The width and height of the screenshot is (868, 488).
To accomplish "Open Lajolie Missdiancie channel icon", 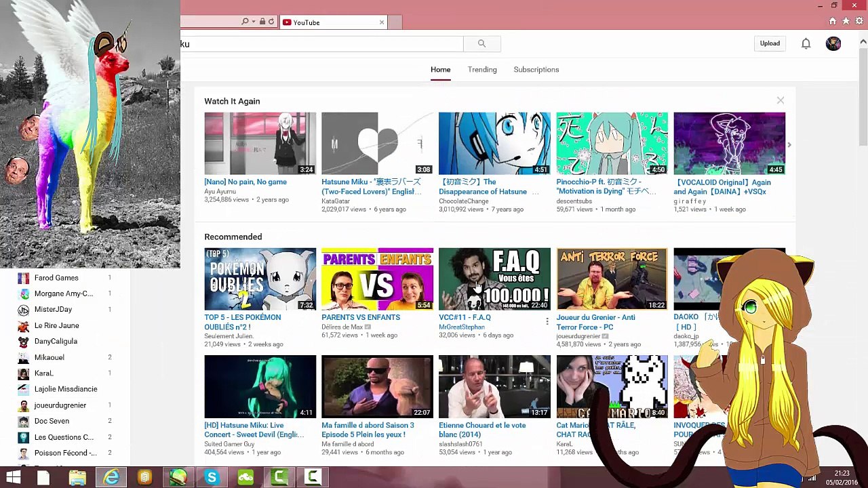I will tap(24, 389).
